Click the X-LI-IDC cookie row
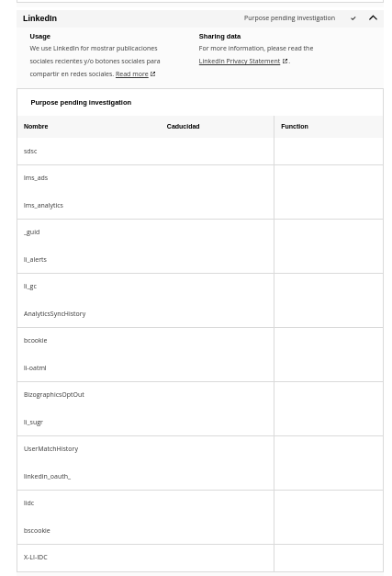The height and width of the screenshot is (576, 392). [200, 558]
